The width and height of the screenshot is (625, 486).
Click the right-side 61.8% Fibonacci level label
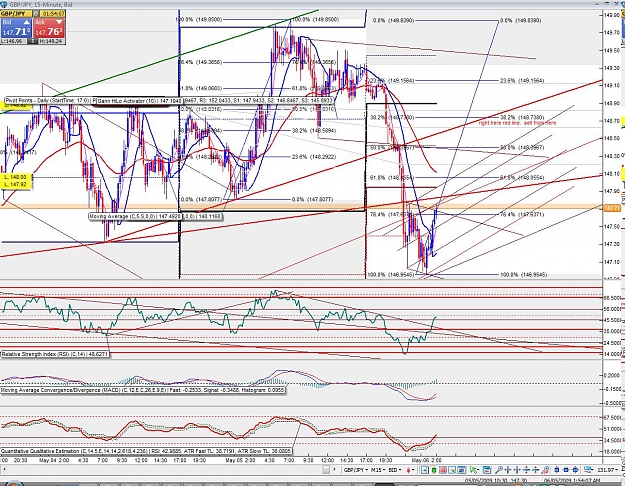(522, 177)
